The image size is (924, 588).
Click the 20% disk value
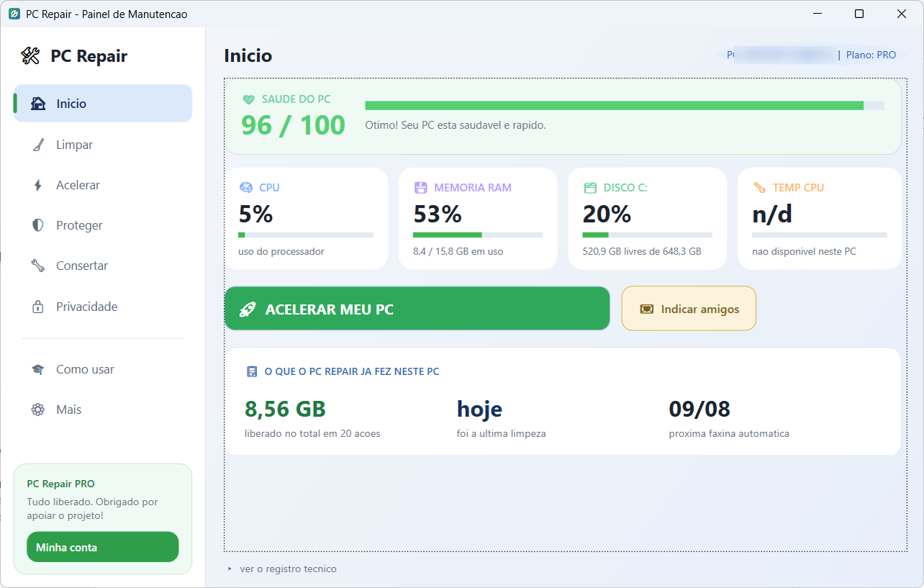coord(607,214)
